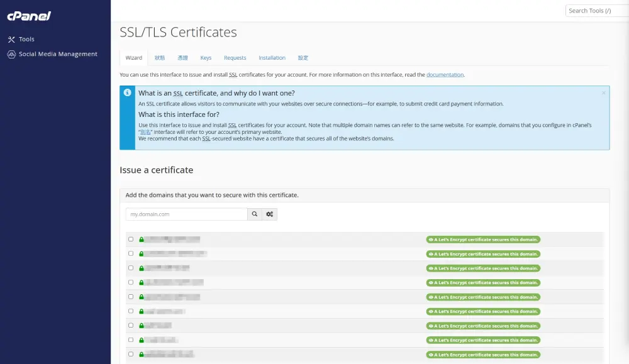Click the search magnifier beside the domain field
This screenshot has height=364, width=629.
point(255,214)
